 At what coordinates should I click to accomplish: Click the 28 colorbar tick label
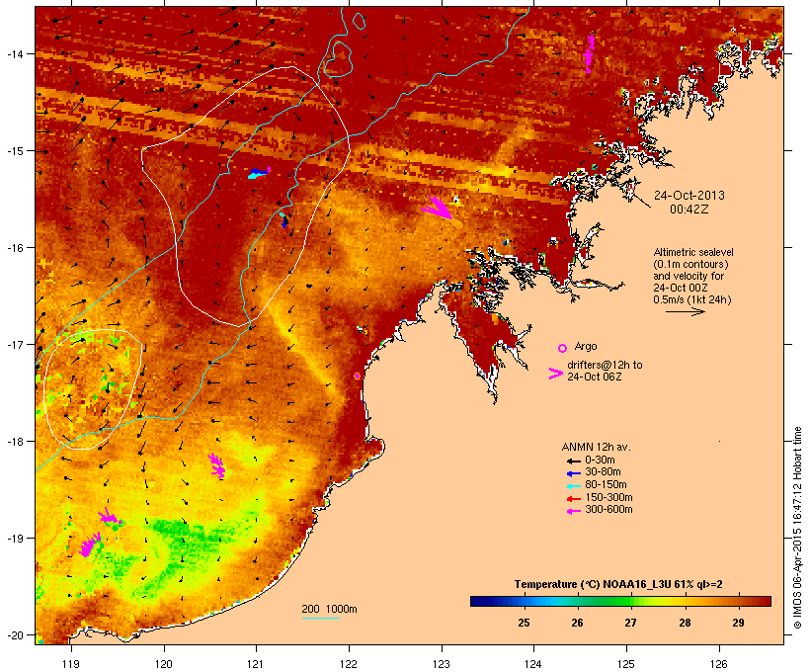685,623
